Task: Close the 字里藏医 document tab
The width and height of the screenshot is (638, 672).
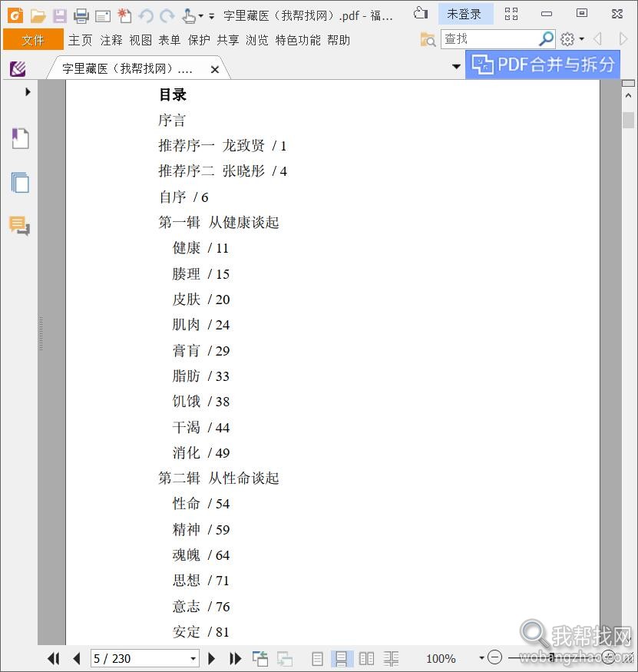Action: pos(215,69)
